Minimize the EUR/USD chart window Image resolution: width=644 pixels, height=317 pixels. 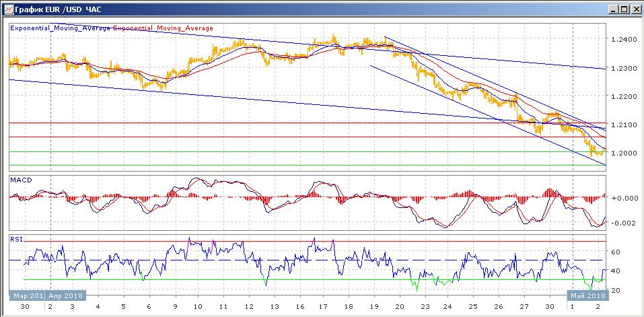point(613,9)
